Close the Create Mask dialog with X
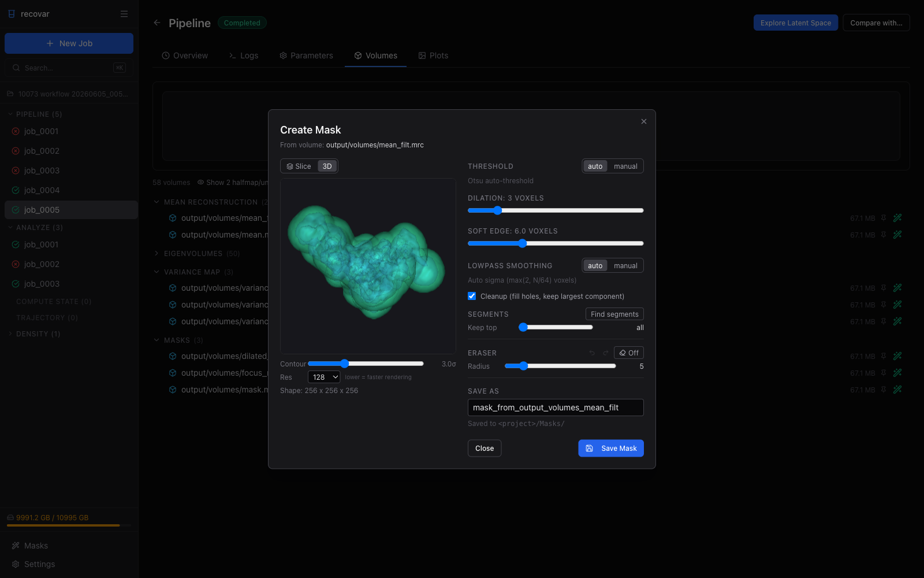The image size is (924, 578). (x=644, y=121)
